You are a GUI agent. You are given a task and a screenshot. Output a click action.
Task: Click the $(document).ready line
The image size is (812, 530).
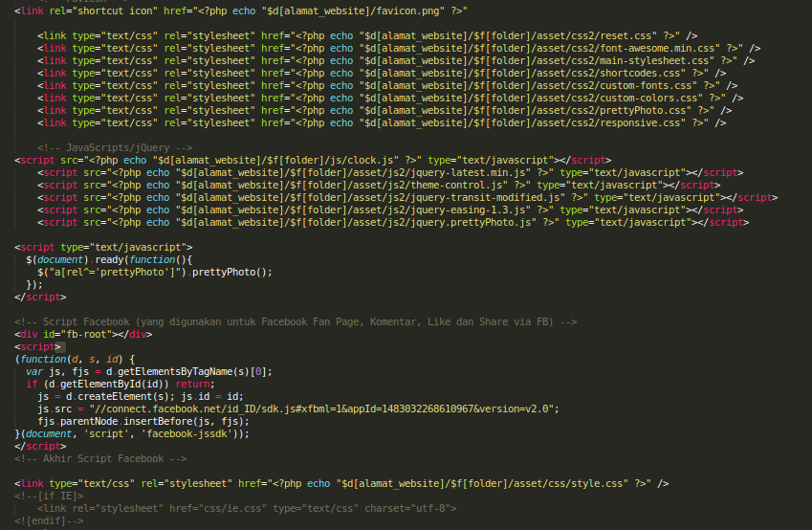pyautogui.click(x=109, y=259)
